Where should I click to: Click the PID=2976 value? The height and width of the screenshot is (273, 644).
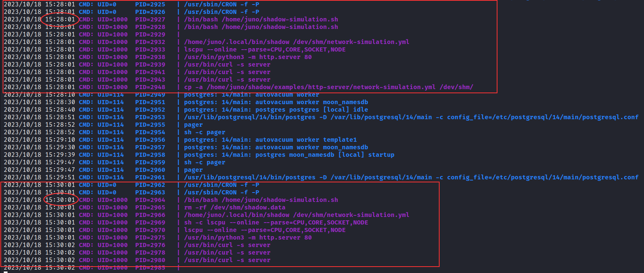(x=150, y=245)
